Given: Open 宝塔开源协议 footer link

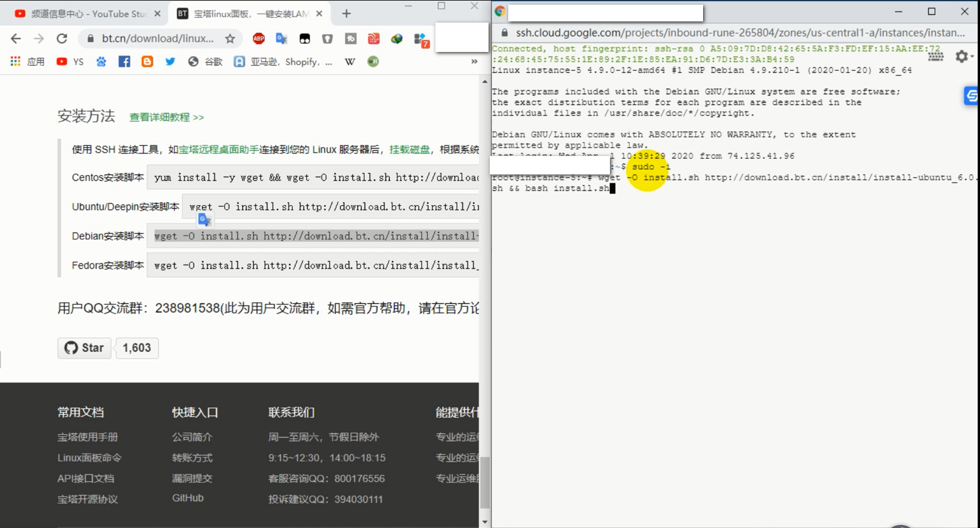Looking at the screenshot, I should 88,500.
